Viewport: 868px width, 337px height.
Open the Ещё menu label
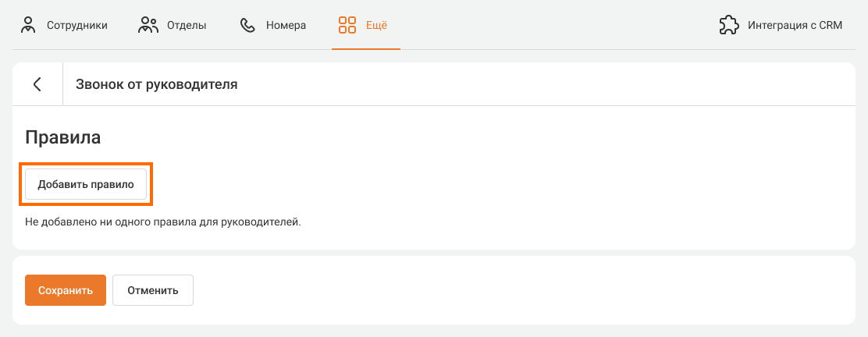coord(377,25)
